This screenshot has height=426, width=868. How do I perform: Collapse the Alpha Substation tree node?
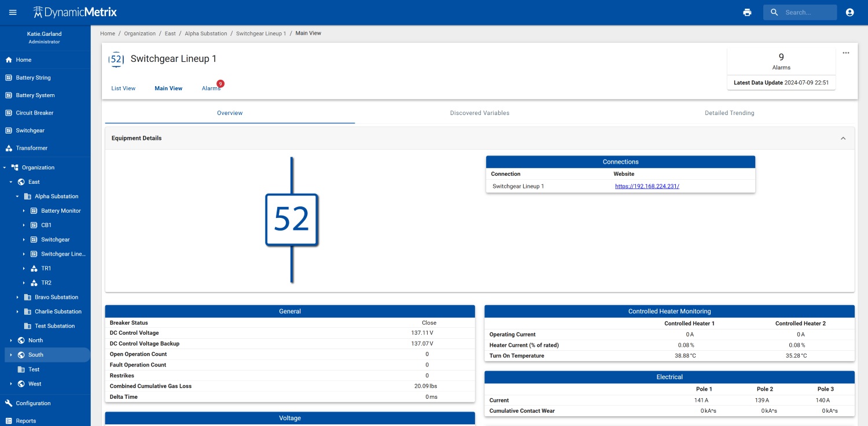[17, 197]
